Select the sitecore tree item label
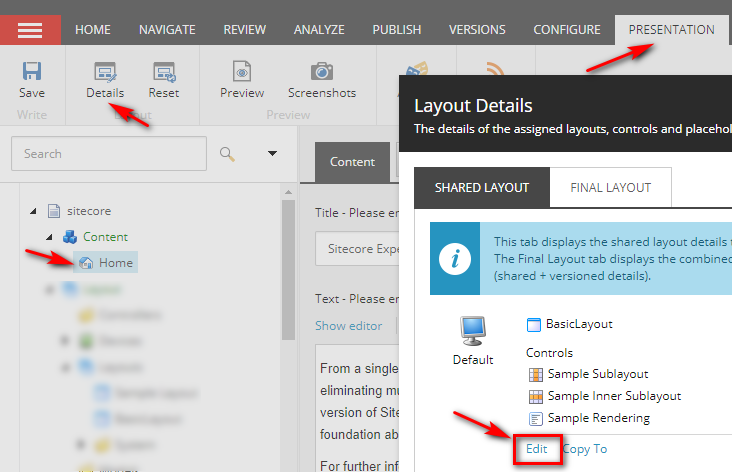 [89, 211]
